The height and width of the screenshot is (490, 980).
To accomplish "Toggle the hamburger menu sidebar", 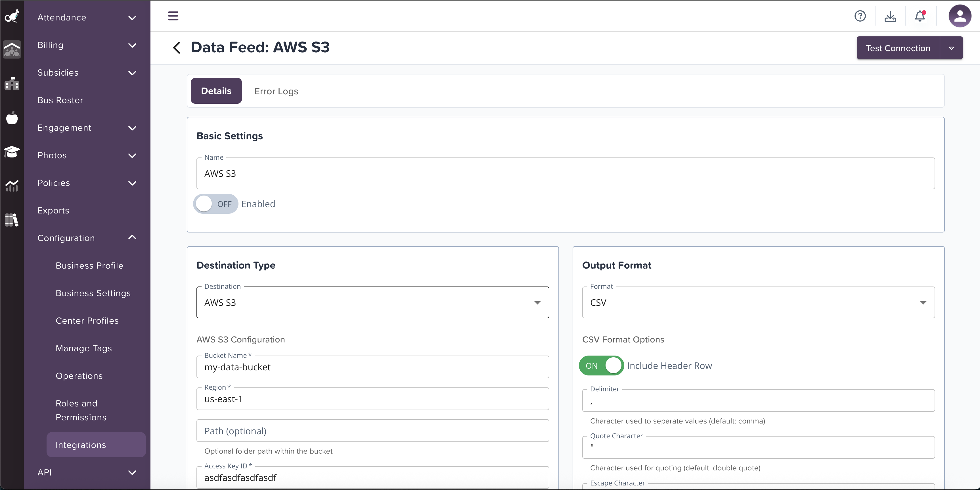I will pos(173,16).
